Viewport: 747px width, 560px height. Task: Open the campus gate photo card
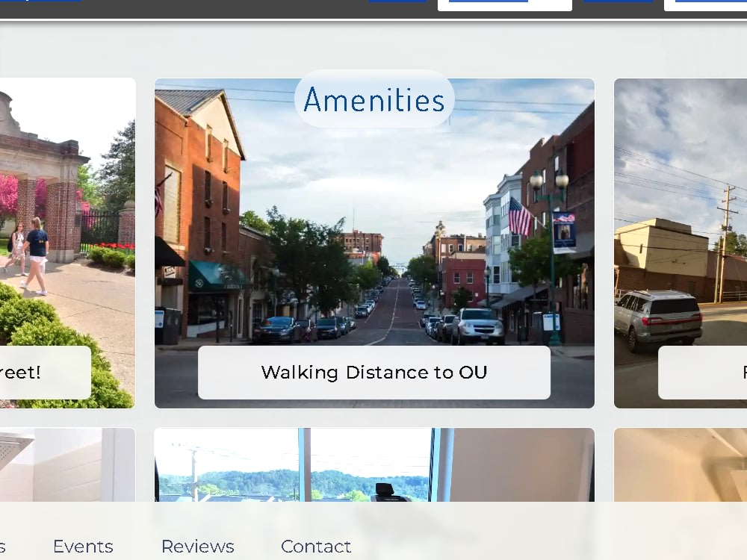(x=68, y=243)
